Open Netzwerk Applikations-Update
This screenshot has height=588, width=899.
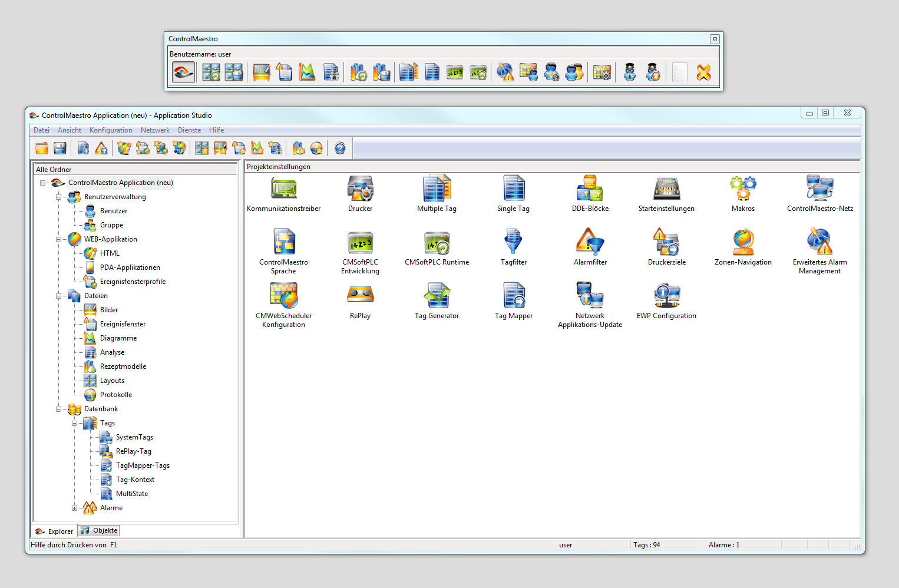[x=590, y=296]
